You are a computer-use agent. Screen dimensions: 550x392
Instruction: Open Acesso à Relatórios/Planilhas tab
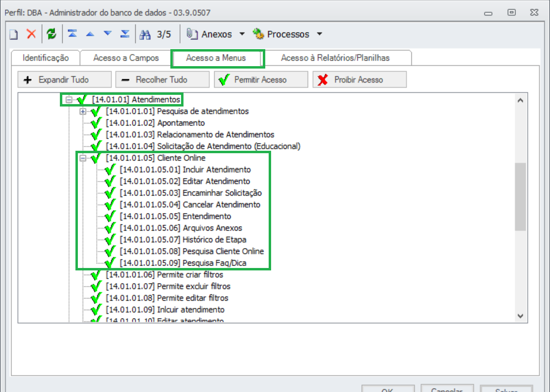(x=335, y=58)
